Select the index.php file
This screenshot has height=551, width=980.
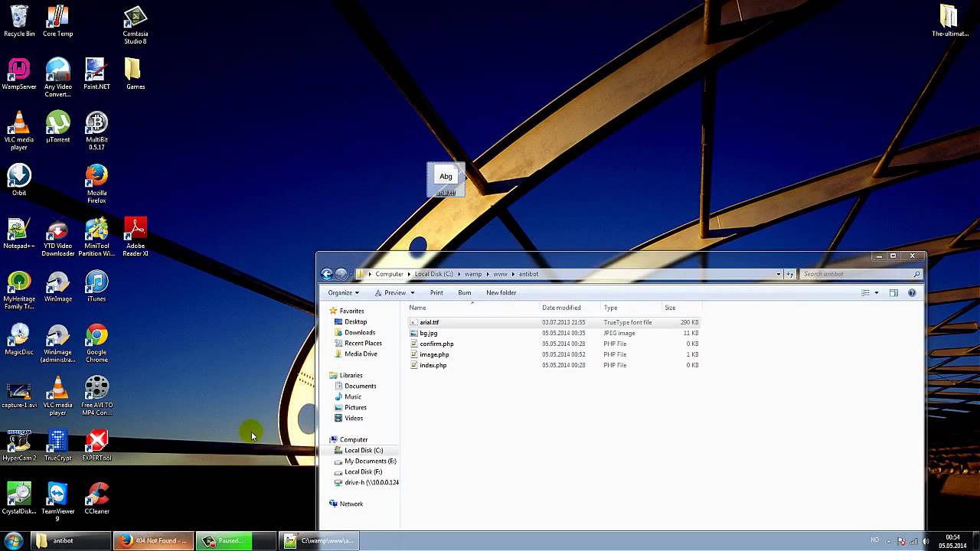tap(433, 365)
